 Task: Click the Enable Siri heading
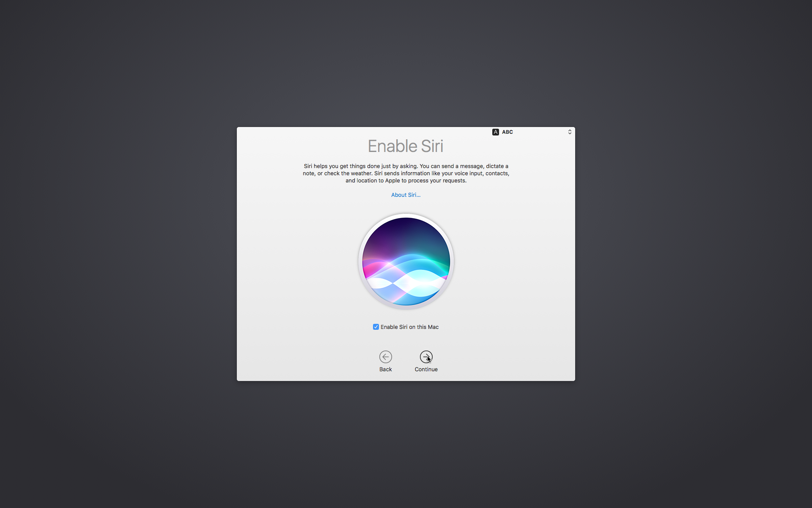tap(406, 146)
